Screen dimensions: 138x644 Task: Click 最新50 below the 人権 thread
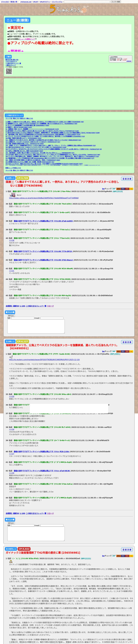click(x=16, y=306)
